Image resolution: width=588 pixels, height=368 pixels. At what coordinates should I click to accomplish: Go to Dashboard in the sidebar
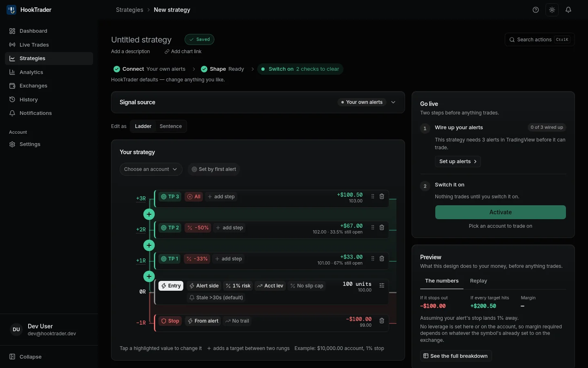(x=49, y=31)
